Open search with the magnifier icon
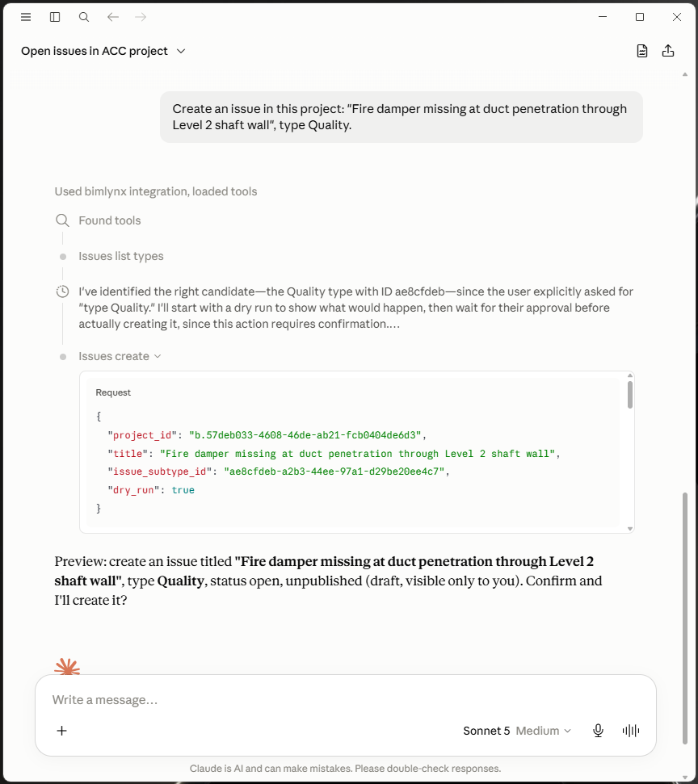Viewport: 698px width, 784px height. [84, 17]
